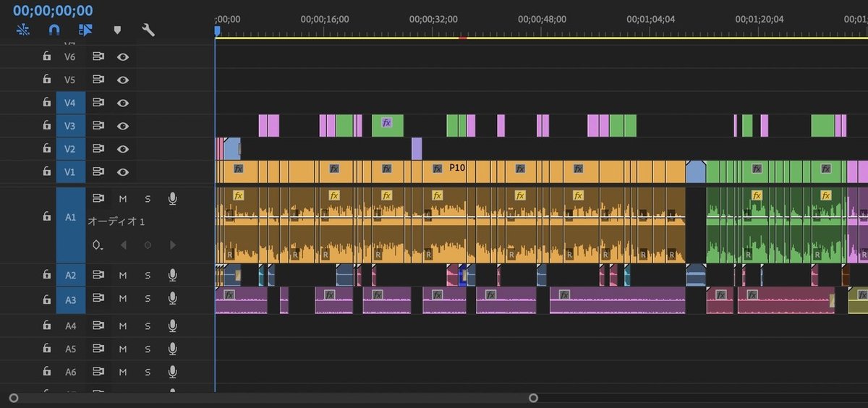Screen dimensions: 868x408
Task: Click ruler at 00;01;20;04
Action: click(759, 20)
